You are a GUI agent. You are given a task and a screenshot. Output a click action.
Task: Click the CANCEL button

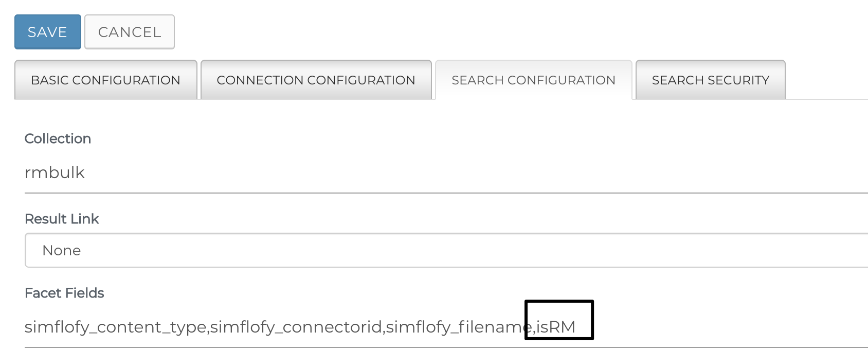point(130,32)
